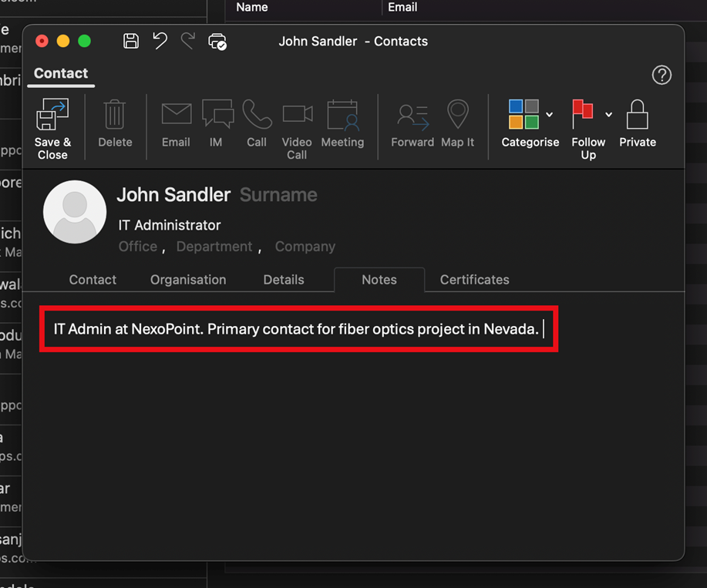Image resolution: width=707 pixels, height=588 pixels.
Task: Select the Notes tab
Action: tap(379, 280)
